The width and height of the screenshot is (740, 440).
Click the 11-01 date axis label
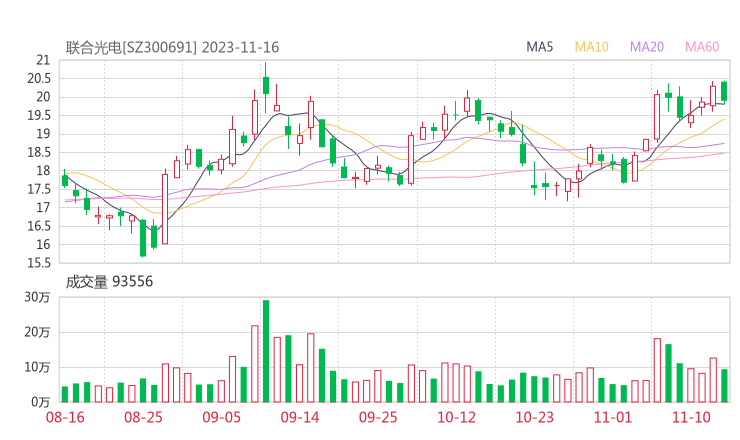pos(613,417)
